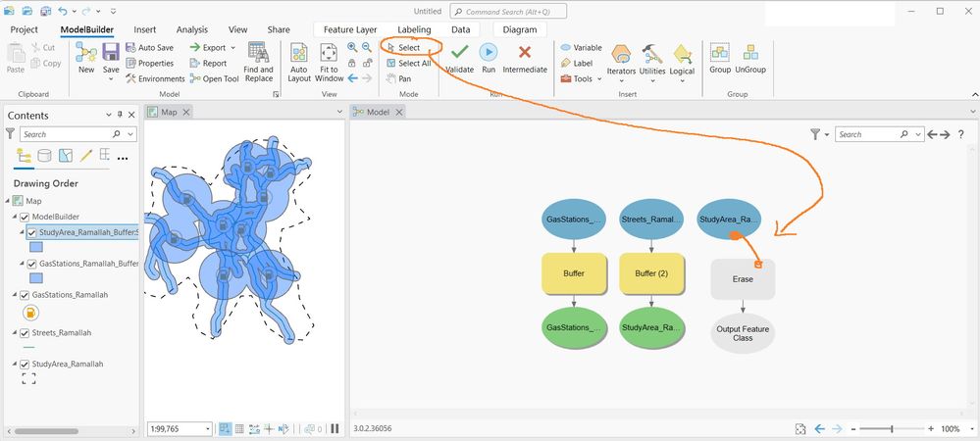
Task: Open the map scale dropdown 1:99,765
Action: [207, 428]
